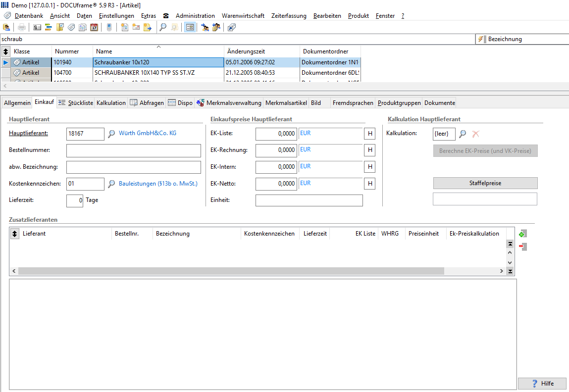Click the Einheit input field
569x392 pixels.
pyautogui.click(x=309, y=200)
